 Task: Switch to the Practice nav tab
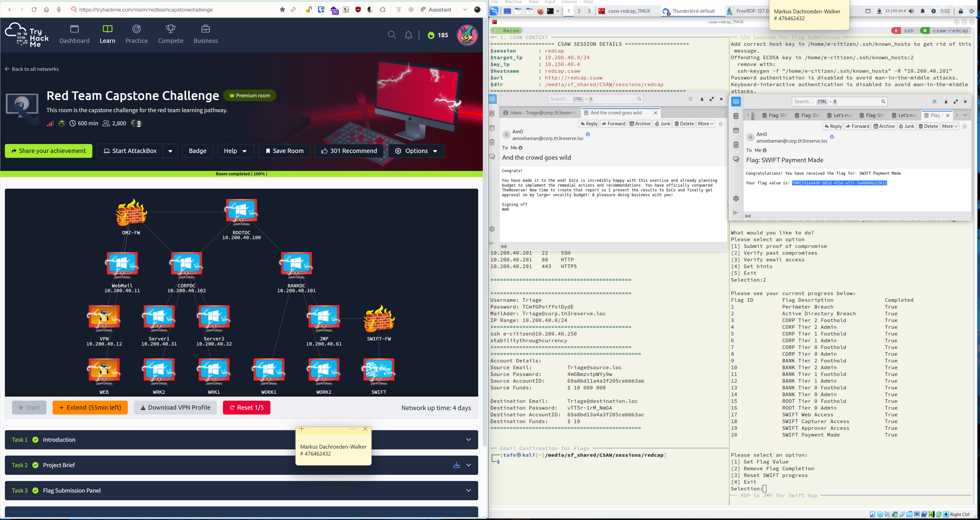point(136,34)
